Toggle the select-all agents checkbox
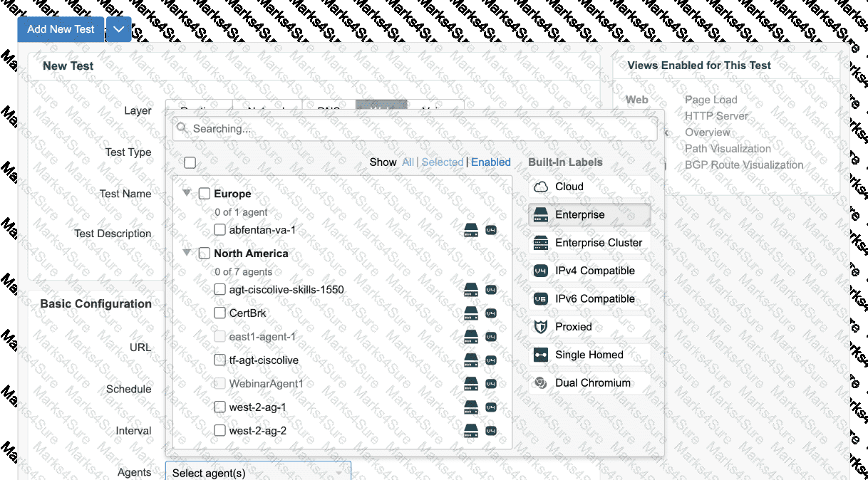This screenshot has height=480, width=868. 190,162
